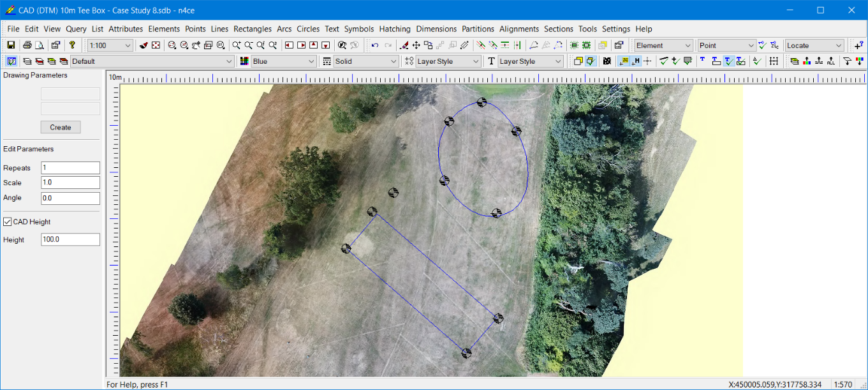Click the 1:570 scale in status bar
The image size is (868, 390).
coord(843,385)
